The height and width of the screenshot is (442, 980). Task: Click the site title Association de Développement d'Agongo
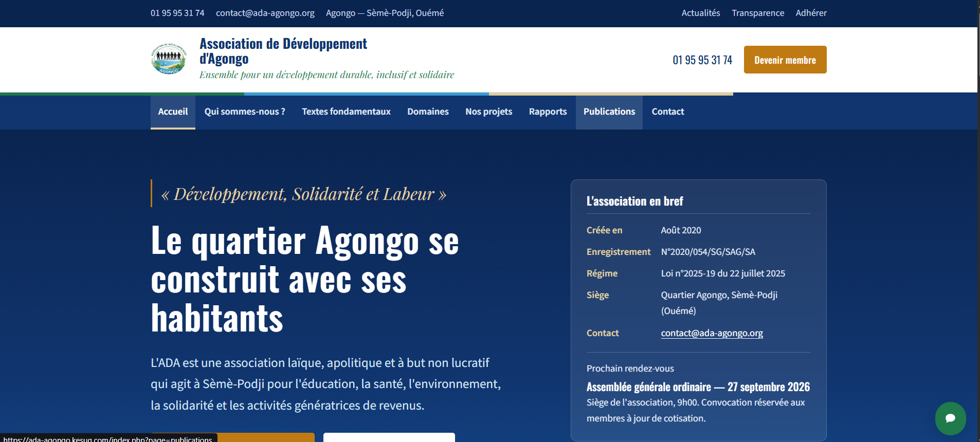pyautogui.click(x=283, y=51)
